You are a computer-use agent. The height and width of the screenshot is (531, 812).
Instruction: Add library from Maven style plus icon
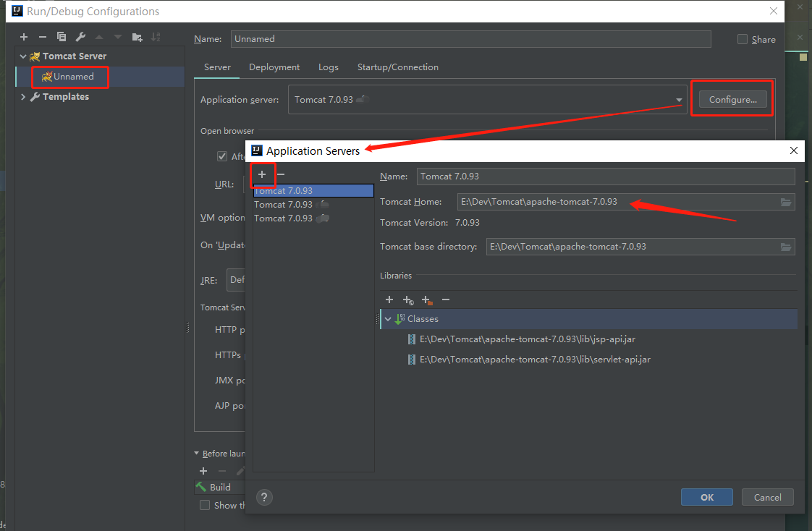click(x=408, y=300)
